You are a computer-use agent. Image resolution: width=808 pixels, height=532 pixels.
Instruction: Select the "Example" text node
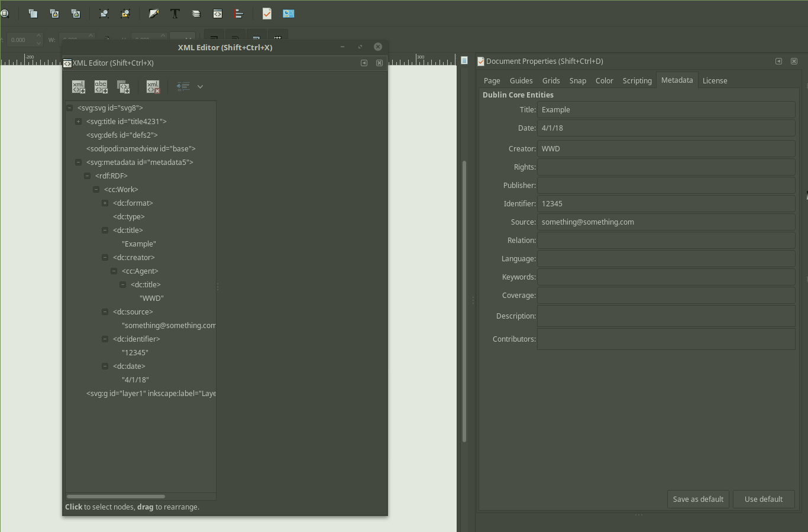139,244
